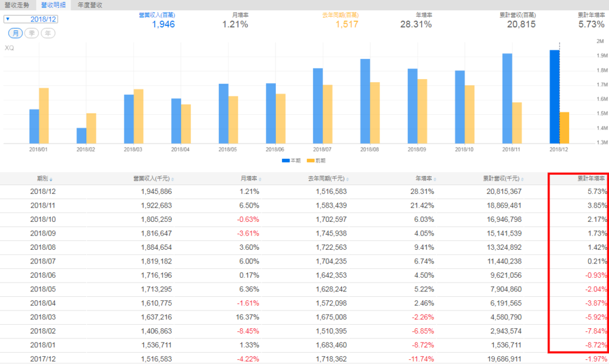Viewport: 609px width, 364px height.
Task: Click cumulative revenue cell 13,324,892
Action: pyautogui.click(x=504, y=247)
